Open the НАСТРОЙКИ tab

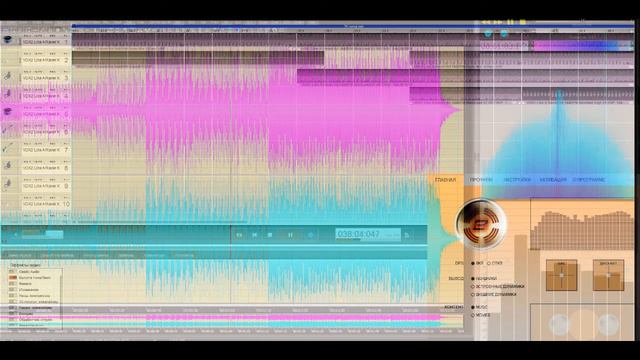pos(517,180)
